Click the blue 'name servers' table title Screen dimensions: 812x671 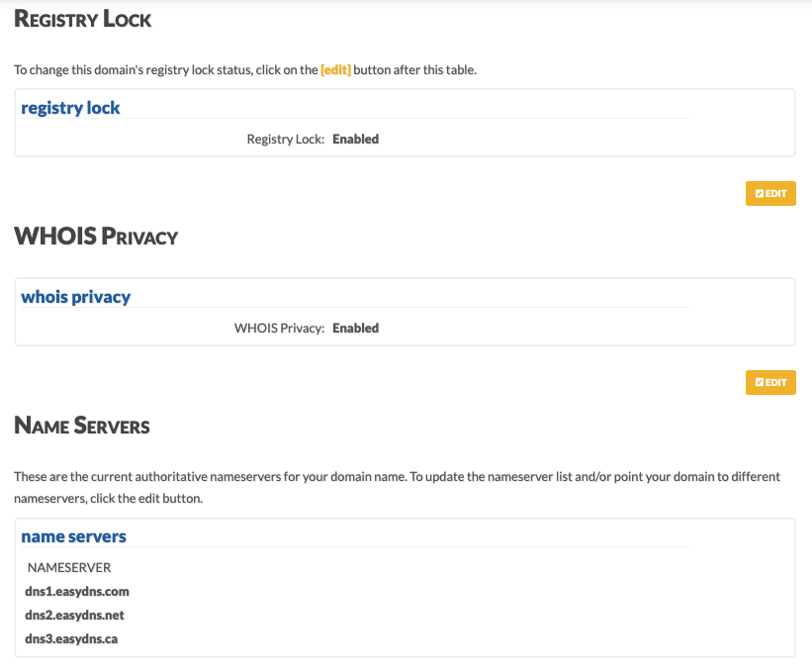click(73, 536)
